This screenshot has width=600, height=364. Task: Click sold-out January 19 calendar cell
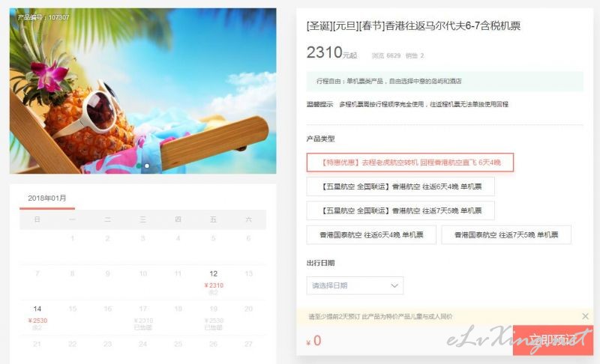(214, 318)
